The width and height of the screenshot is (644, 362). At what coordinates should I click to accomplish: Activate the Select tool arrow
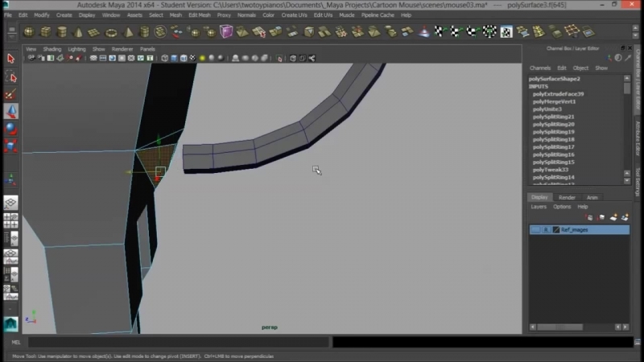(x=10, y=58)
